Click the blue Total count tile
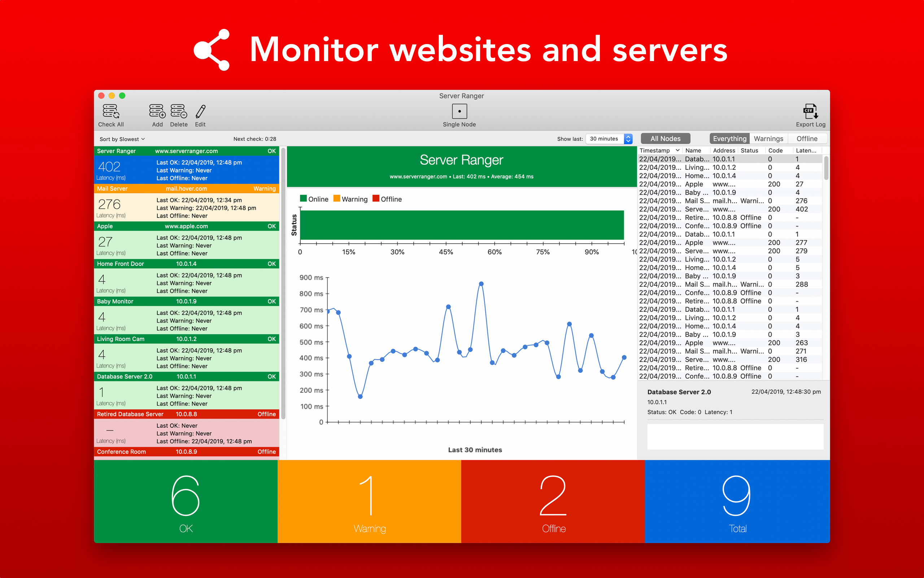 (x=737, y=501)
